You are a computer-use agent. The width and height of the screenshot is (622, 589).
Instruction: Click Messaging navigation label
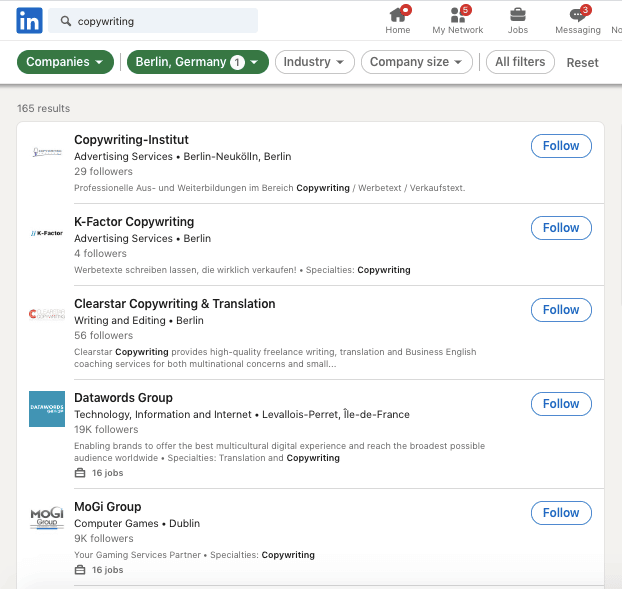[578, 30]
